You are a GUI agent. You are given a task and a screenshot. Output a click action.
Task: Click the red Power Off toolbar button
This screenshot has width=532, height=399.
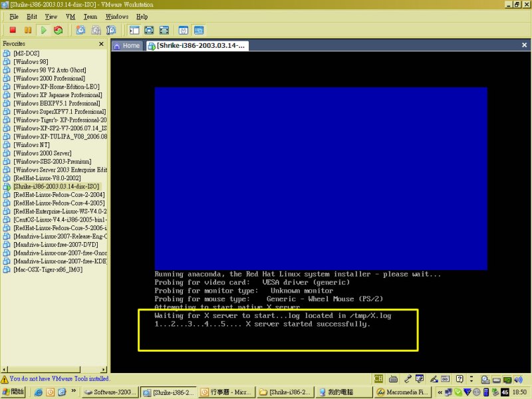pyautogui.click(x=13, y=30)
